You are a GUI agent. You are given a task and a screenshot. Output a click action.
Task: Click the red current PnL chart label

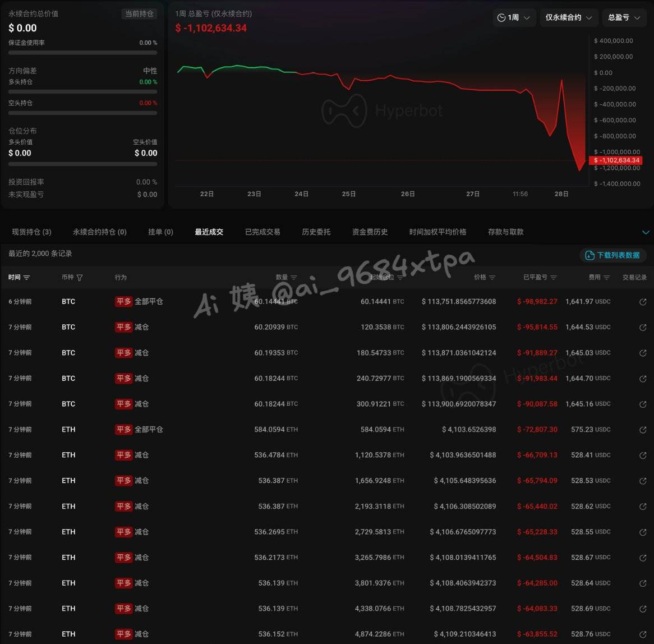coord(617,160)
